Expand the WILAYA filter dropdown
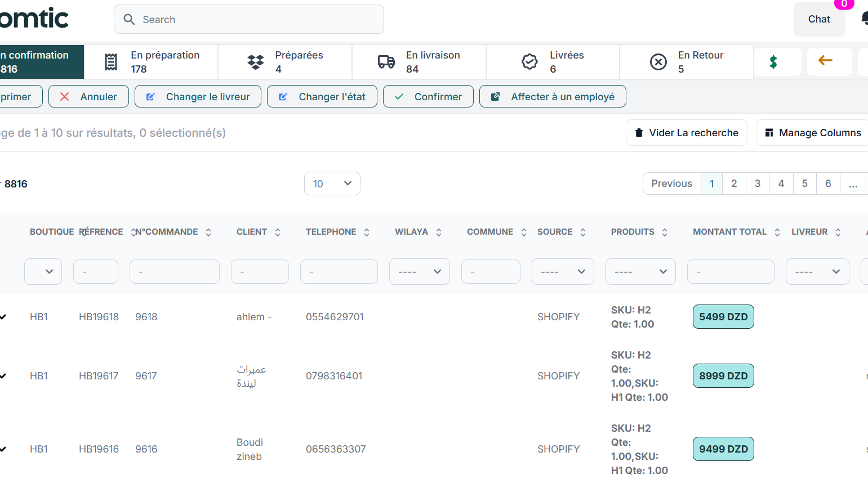The image size is (868, 488). [419, 272]
